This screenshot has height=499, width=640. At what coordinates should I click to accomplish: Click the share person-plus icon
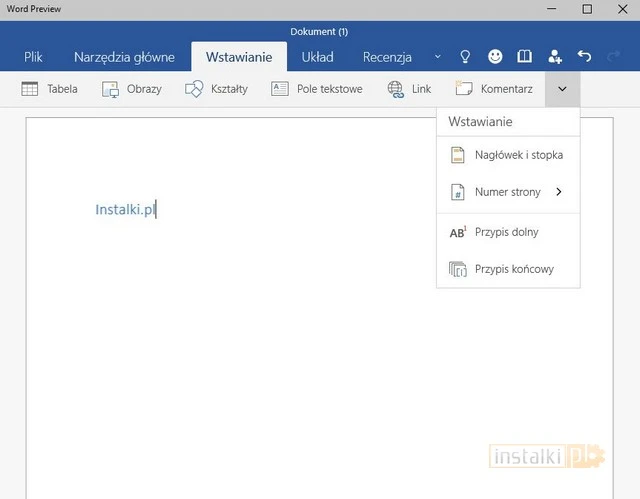555,56
